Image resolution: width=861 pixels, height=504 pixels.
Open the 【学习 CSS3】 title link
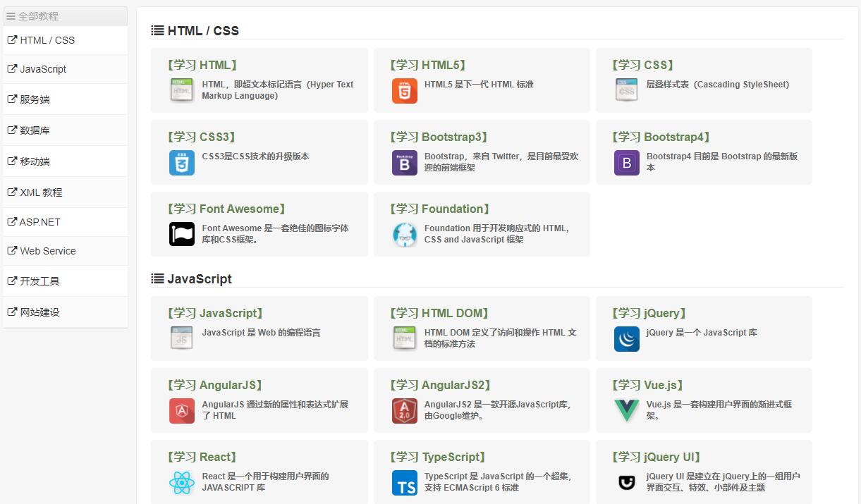coord(201,137)
